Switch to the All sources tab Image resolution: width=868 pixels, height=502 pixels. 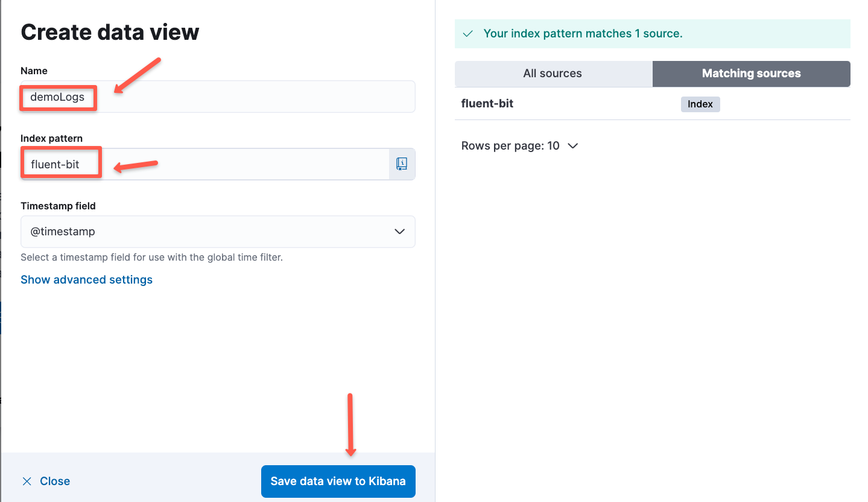click(x=553, y=74)
